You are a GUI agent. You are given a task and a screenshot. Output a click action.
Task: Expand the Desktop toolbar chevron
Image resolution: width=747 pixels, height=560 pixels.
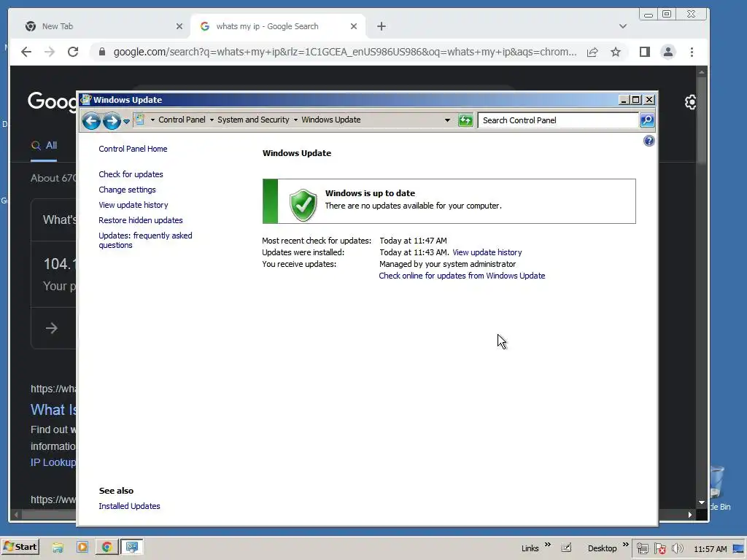click(x=625, y=544)
